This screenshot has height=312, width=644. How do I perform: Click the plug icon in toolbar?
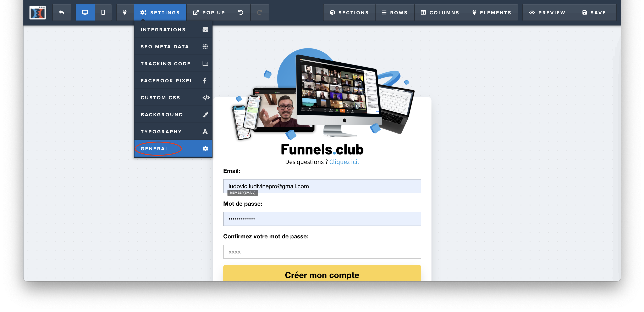click(x=125, y=12)
